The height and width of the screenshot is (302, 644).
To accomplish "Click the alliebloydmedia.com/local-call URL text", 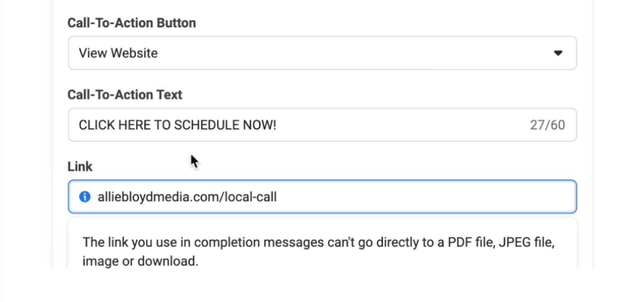I will point(187,197).
